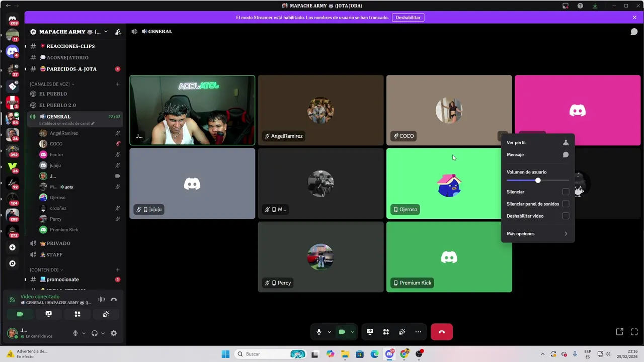Hang up with the red disconnect button
The image size is (644, 362).
tap(442, 332)
